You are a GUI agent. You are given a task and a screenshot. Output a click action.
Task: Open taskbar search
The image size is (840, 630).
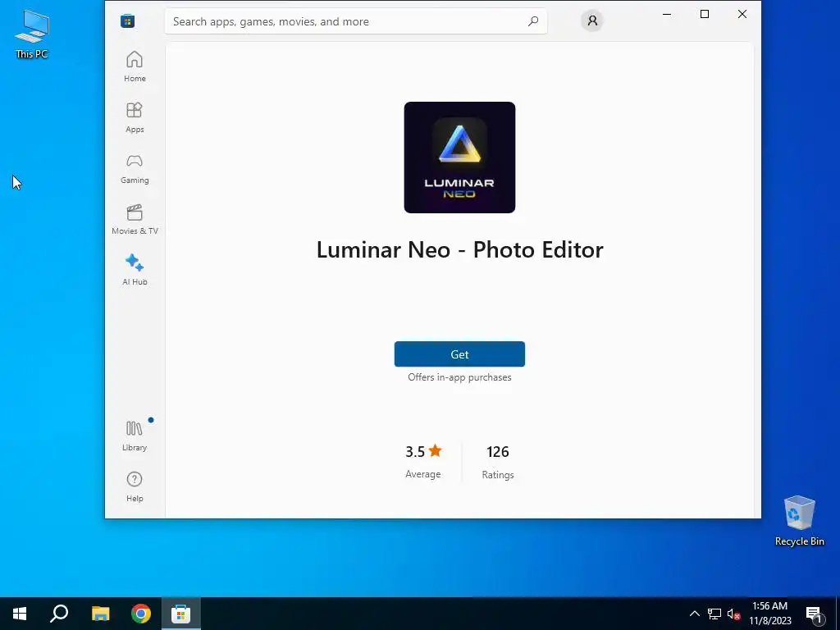click(59, 614)
